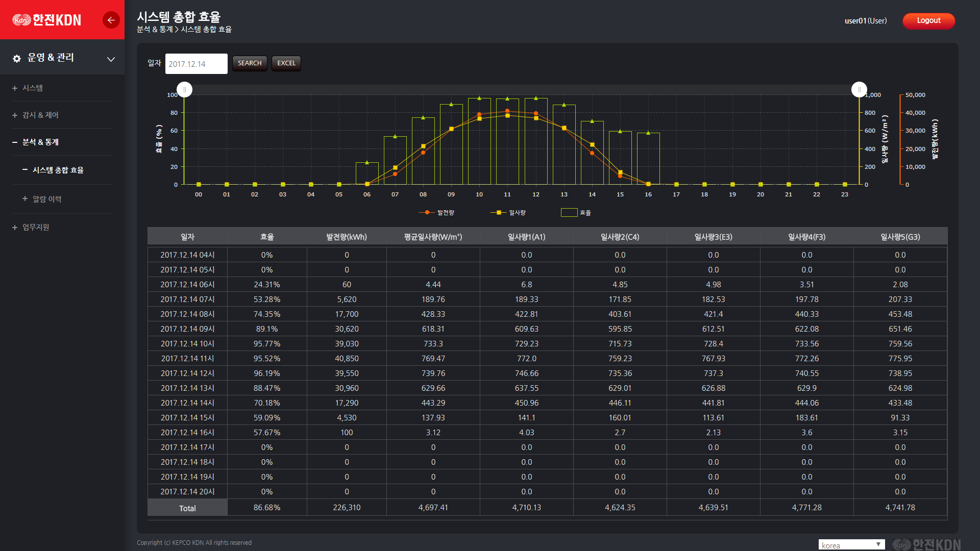The width and height of the screenshot is (980, 551).
Task: Click total efficiency 86.68%
Action: pyautogui.click(x=267, y=508)
